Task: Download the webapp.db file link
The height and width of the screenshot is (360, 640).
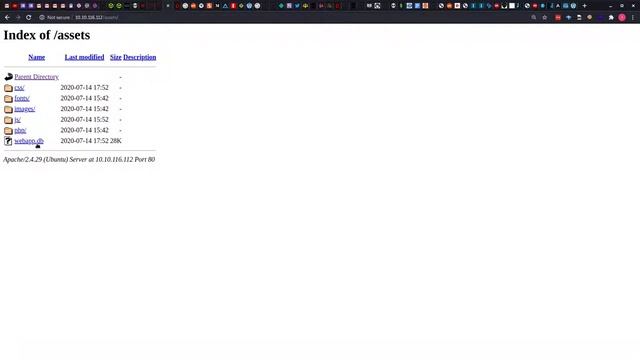Action: point(29,141)
